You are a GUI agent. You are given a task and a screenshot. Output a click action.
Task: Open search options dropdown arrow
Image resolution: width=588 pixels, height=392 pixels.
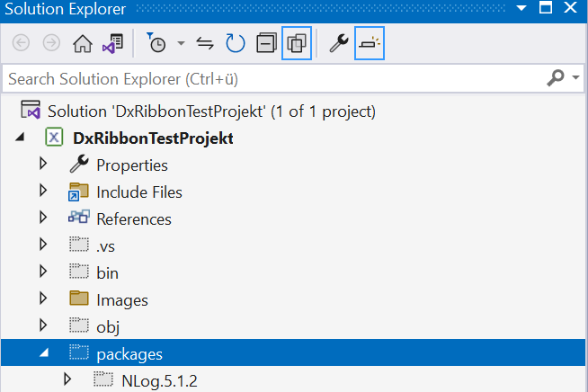click(x=575, y=77)
